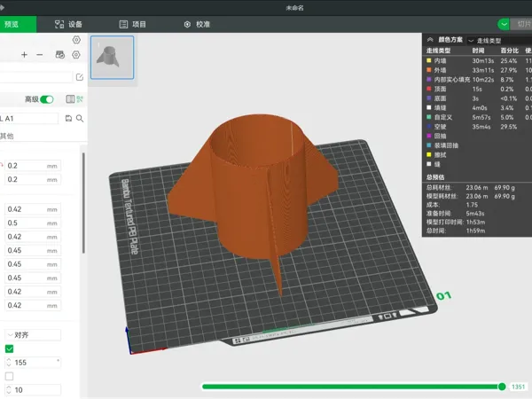Click the 155 value input field

pyautogui.click(x=33, y=363)
